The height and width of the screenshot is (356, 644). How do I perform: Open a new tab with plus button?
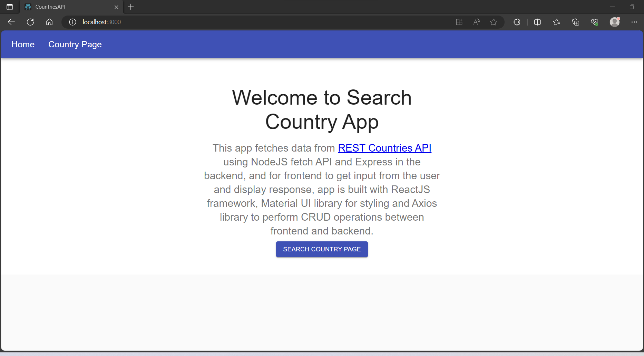[x=131, y=7]
